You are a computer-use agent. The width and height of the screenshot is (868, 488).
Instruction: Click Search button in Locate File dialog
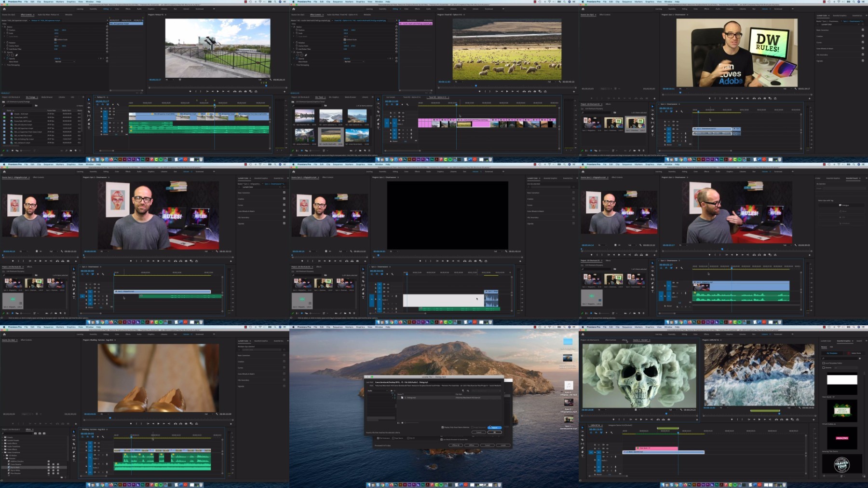click(494, 428)
